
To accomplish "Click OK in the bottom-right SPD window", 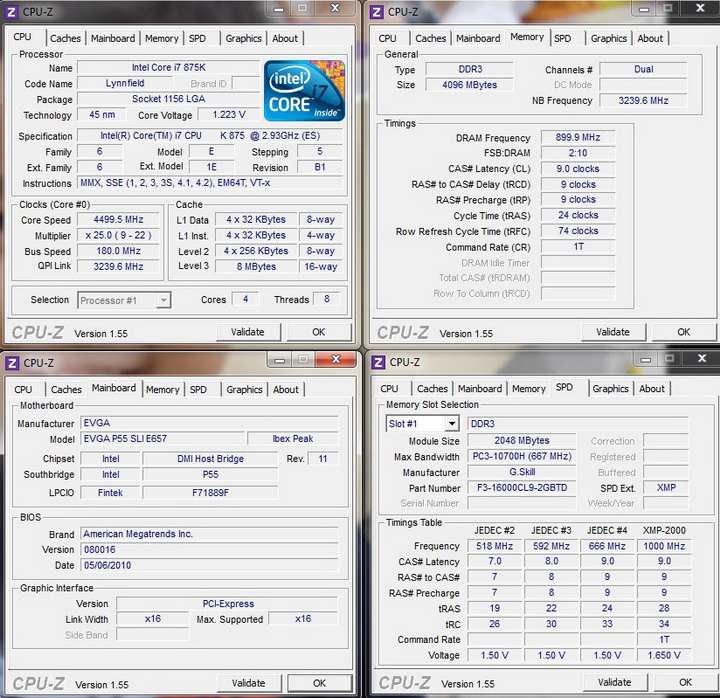I will click(x=686, y=682).
